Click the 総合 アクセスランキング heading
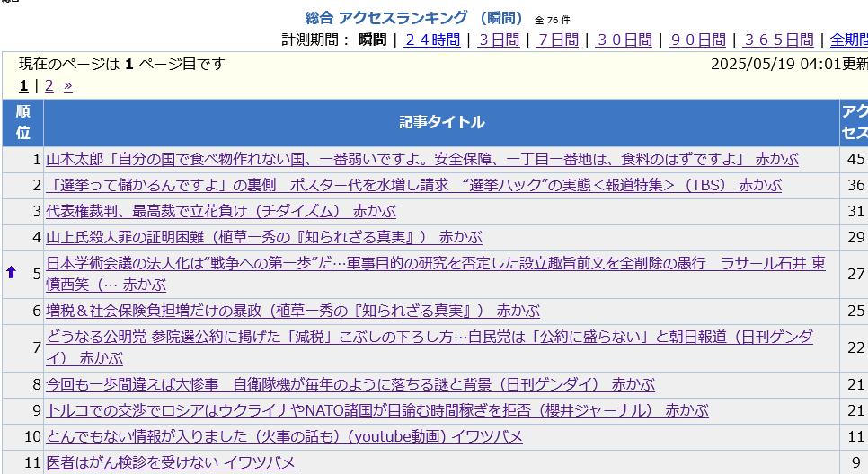868x474 pixels. (x=413, y=18)
